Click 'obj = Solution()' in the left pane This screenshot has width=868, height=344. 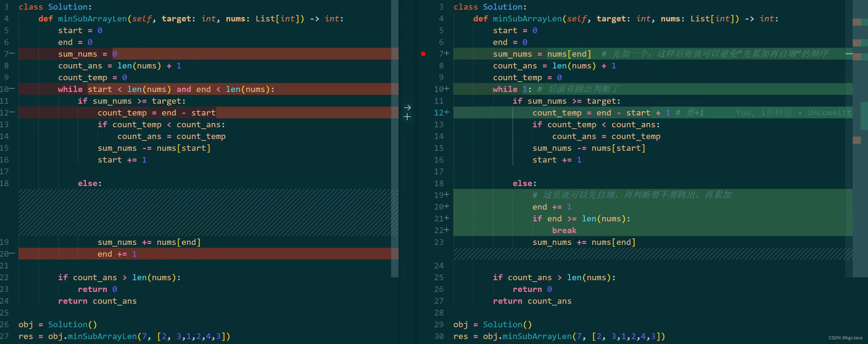click(58, 324)
